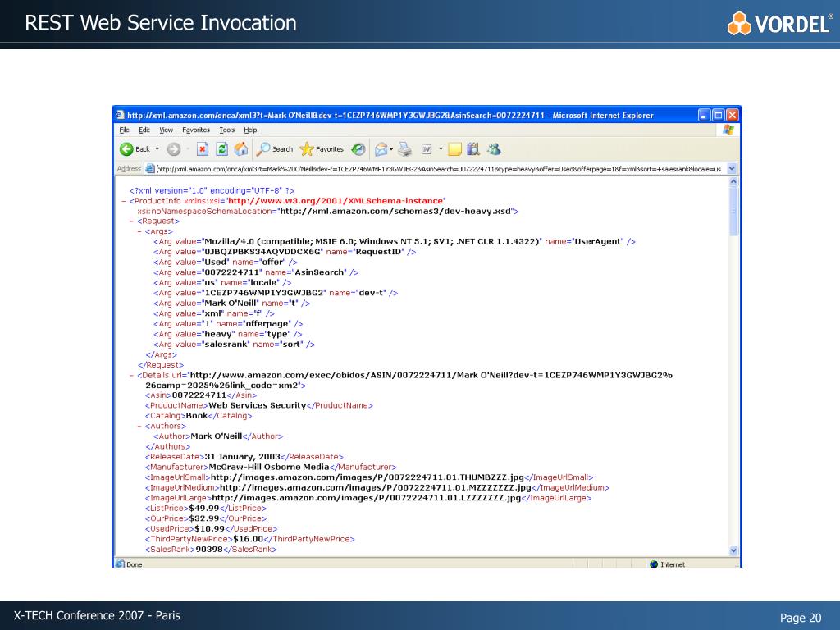Open the View menu
Viewport: 840px width, 630px height.
point(166,130)
